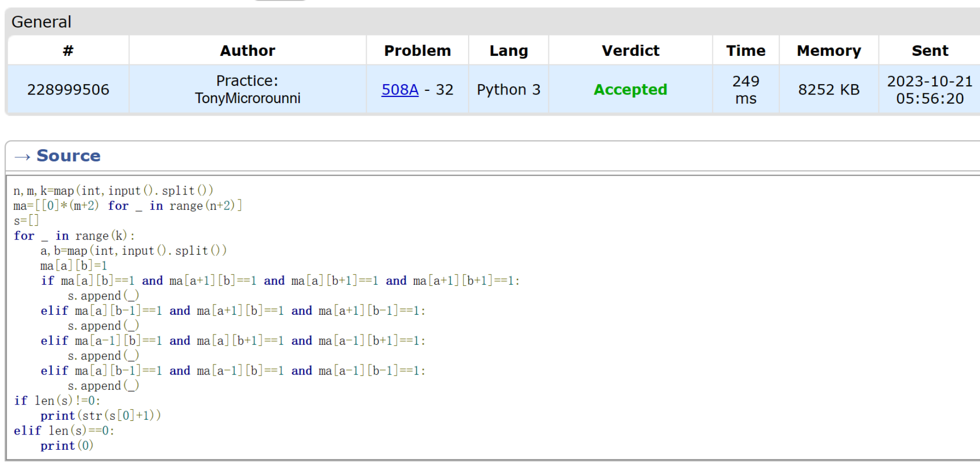Image resolution: width=980 pixels, height=466 pixels.
Task: Click the Lang column header
Action: pos(508,50)
